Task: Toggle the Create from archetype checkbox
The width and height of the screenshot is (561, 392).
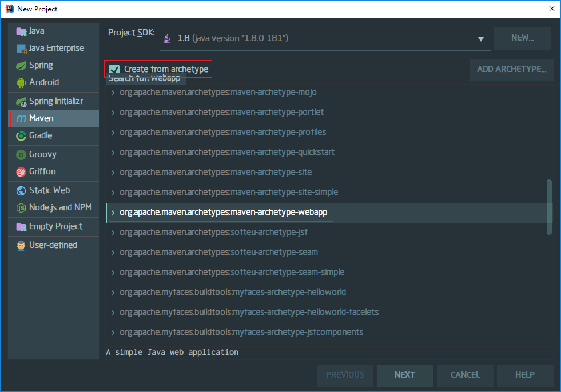Action: 114,69
